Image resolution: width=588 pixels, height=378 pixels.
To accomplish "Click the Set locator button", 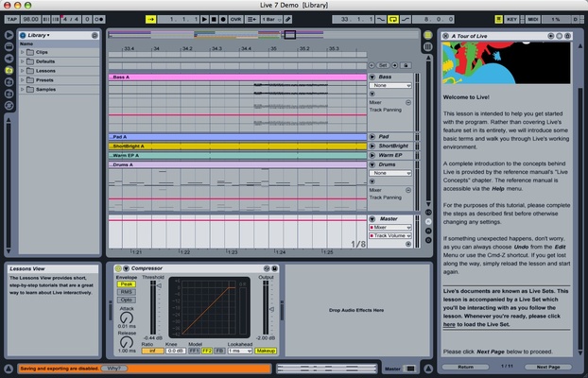I will tap(383, 65).
